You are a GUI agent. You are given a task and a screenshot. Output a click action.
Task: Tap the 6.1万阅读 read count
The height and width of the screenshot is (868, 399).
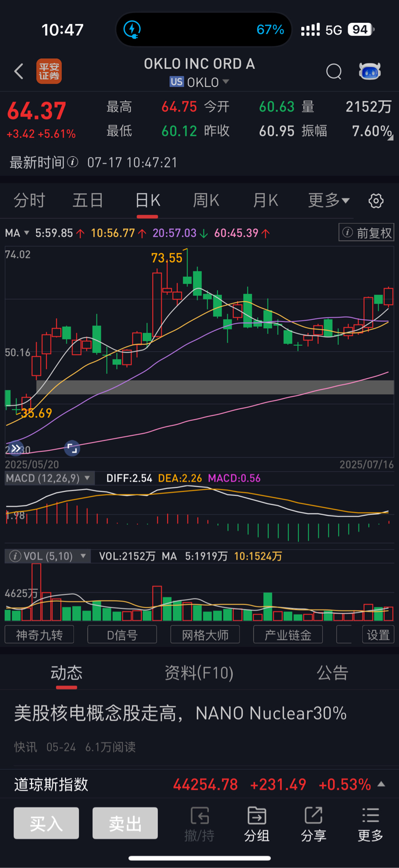pyautogui.click(x=110, y=747)
